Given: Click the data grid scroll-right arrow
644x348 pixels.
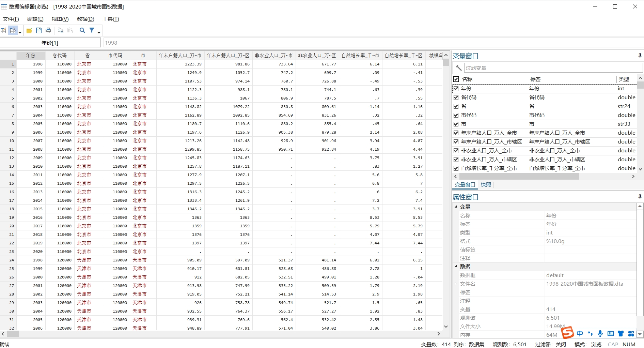Looking at the screenshot, I should [439, 334].
